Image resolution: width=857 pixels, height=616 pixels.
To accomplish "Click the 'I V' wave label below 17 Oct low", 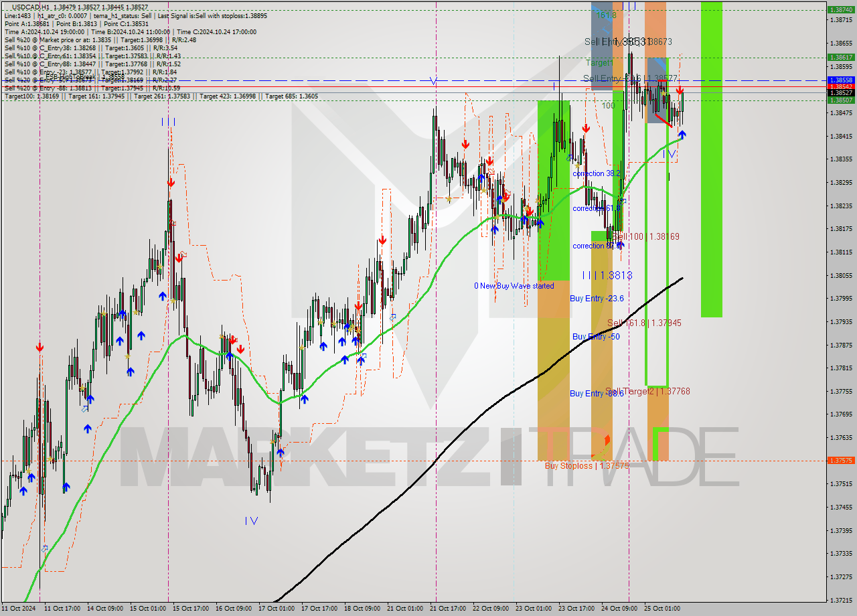I will [252, 520].
